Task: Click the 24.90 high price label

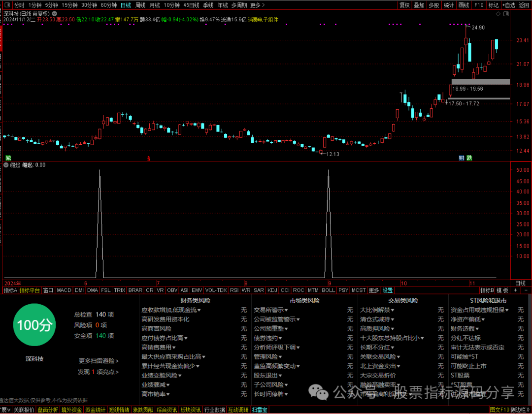Action: tap(478, 28)
